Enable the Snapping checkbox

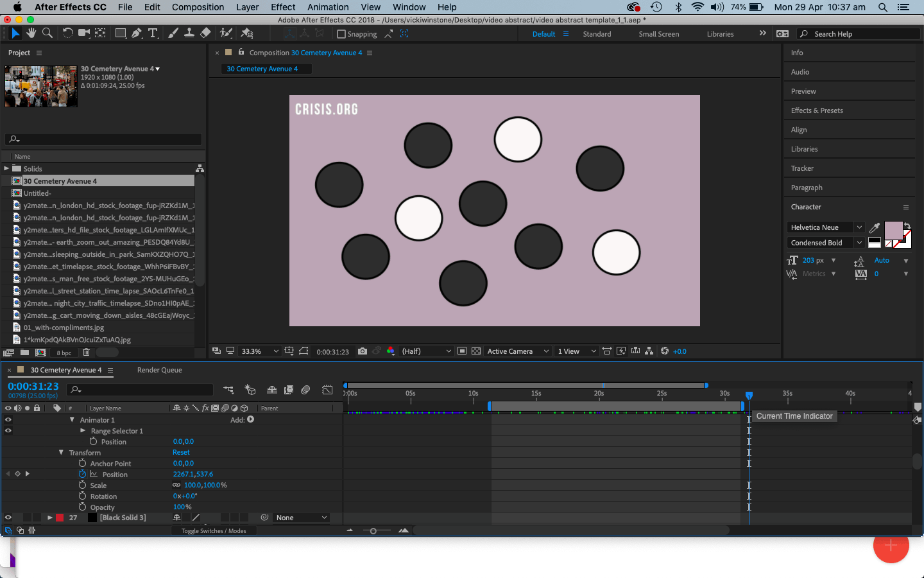(341, 34)
